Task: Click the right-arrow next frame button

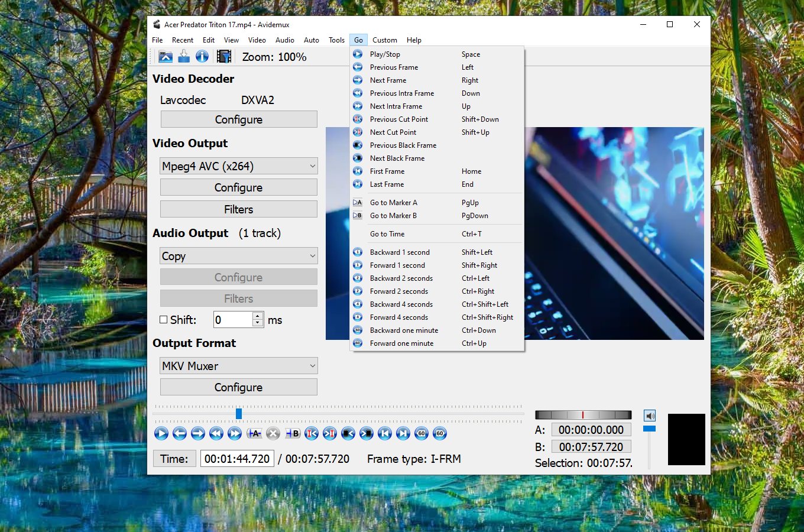Action: [x=198, y=433]
